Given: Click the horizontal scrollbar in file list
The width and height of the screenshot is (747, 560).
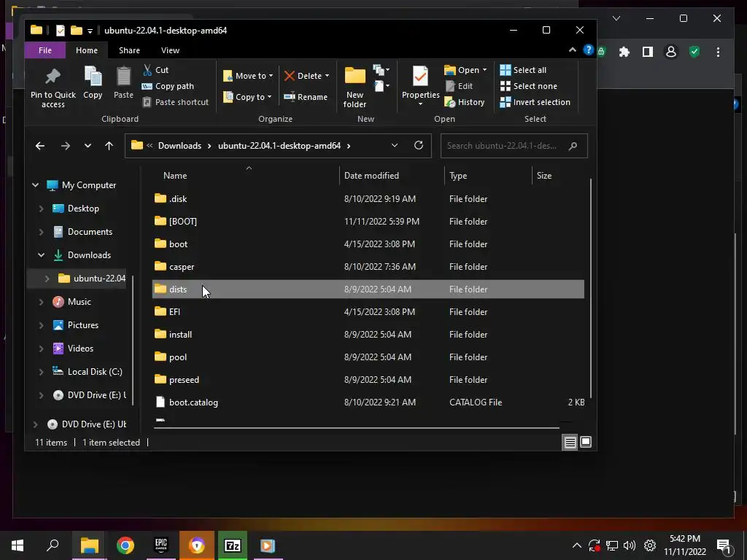Looking at the screenshot, I should click(356, 428).
